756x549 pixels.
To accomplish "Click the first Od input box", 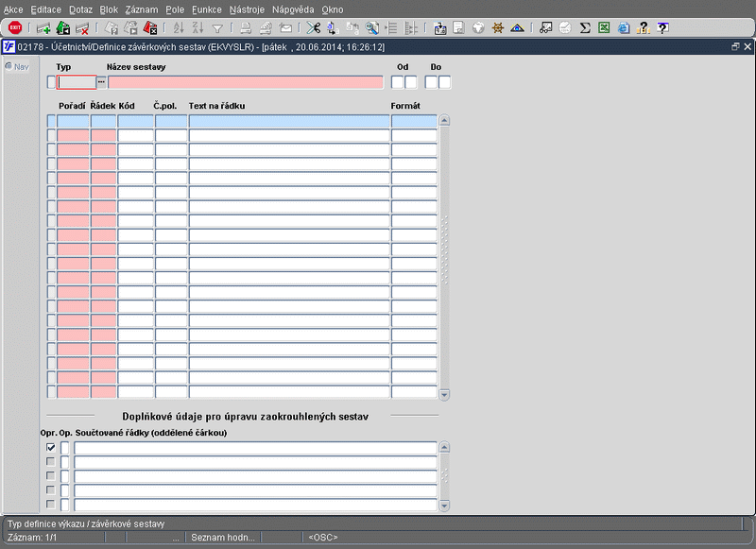I will click(397, 82).
